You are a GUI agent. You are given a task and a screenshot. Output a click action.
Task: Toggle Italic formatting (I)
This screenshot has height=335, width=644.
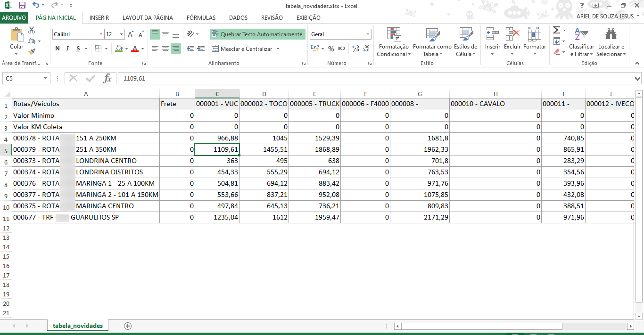coord(68,49)
